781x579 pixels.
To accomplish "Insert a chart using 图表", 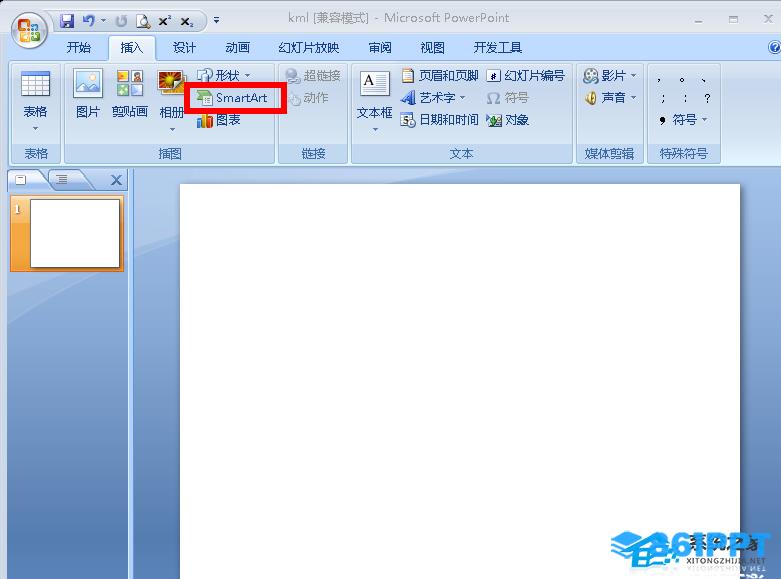I will (x=219, y=120).
